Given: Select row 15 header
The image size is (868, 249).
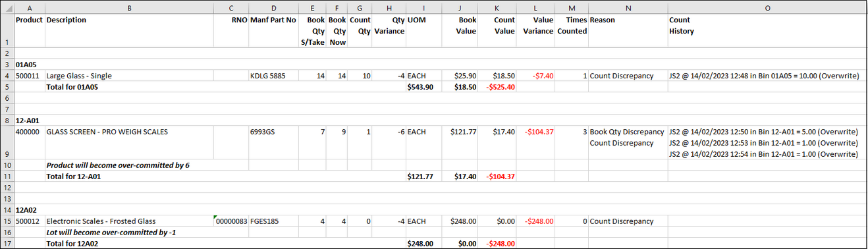Looking at the screenshot, I should [x=7, y=221].
